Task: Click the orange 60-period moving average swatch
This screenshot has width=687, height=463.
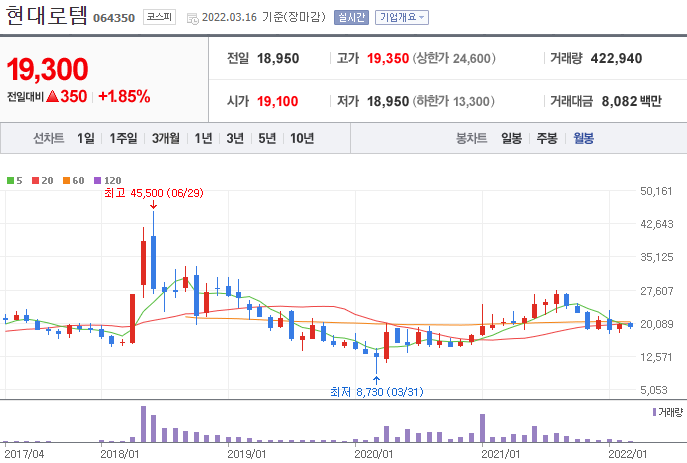Action: pos(67,180)
